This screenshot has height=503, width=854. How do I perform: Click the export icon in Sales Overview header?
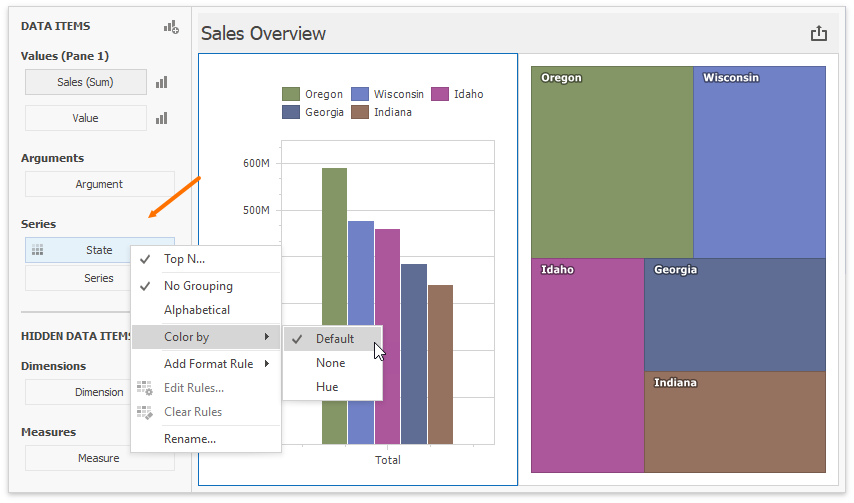(x=819, y=34)
